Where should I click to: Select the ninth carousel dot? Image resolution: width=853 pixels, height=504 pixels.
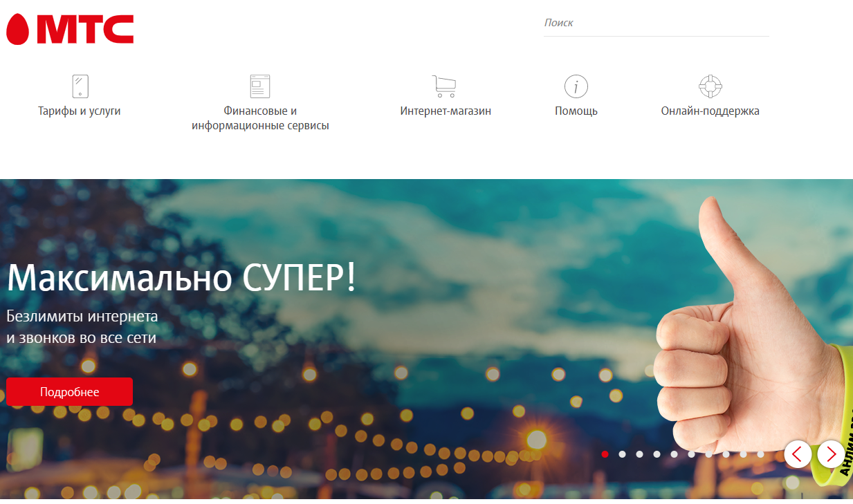coord(743,454)
